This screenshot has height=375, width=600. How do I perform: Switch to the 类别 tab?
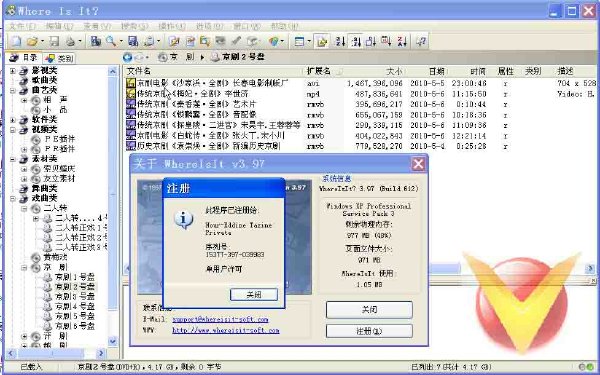(59, 58)
